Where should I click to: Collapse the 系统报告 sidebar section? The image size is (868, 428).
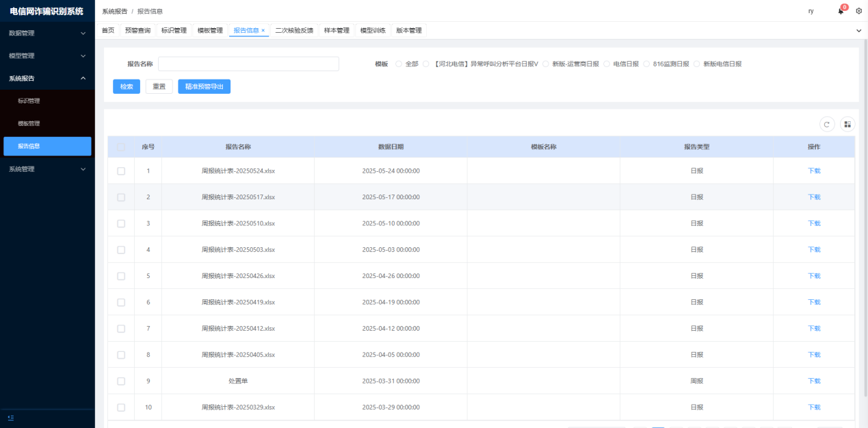click(x=47, y=78)
